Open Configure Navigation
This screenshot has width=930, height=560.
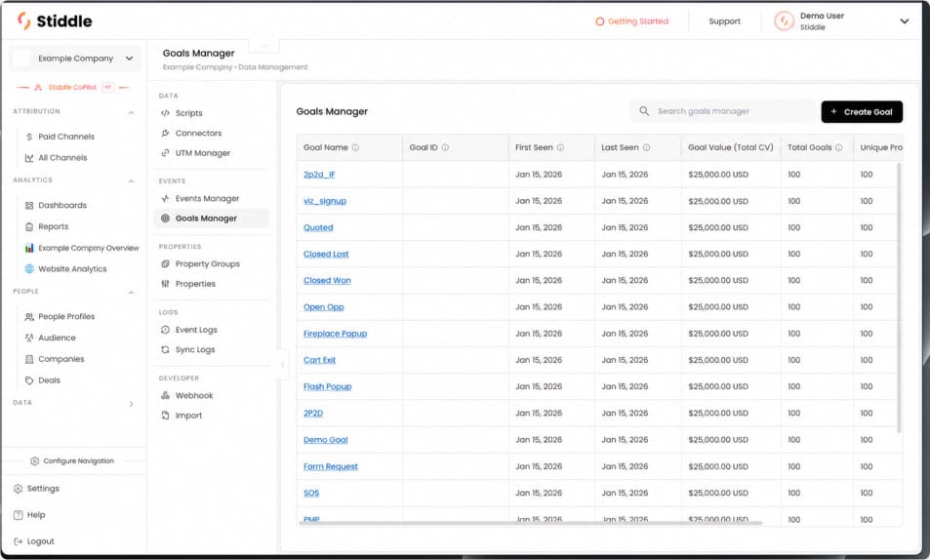(72, 460)
